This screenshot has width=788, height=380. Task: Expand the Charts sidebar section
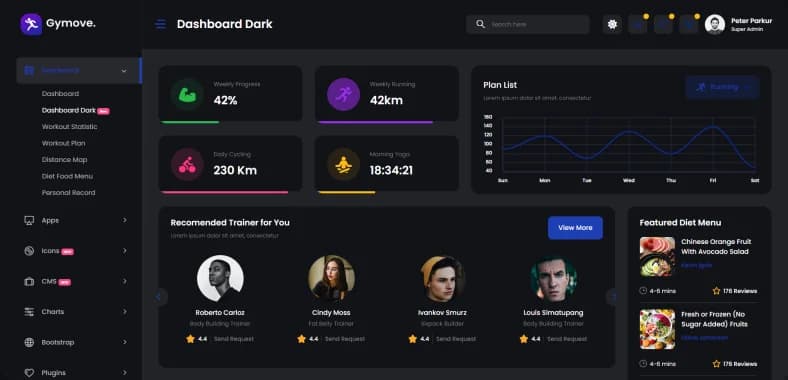pyautogui.click(x=75, y=312)
